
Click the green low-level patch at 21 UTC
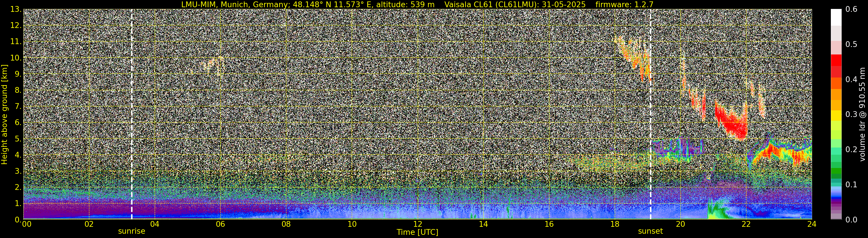click(718, 209)
